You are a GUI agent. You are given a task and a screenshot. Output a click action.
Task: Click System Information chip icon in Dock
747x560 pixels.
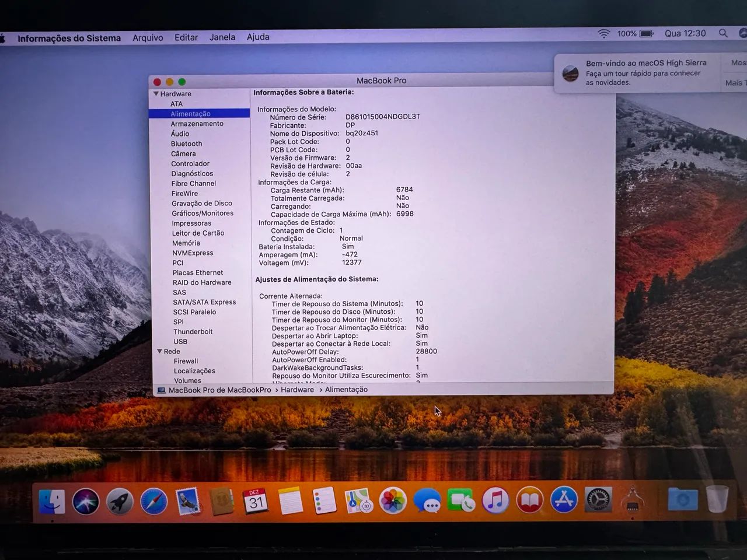[x=633, y=500]
